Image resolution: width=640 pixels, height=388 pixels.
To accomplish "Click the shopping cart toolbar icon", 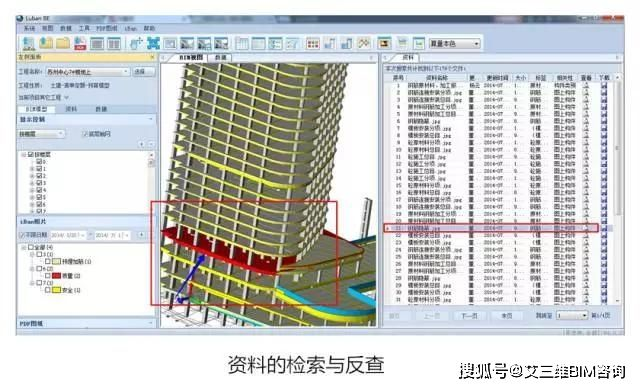I will (x=402, y=43).
